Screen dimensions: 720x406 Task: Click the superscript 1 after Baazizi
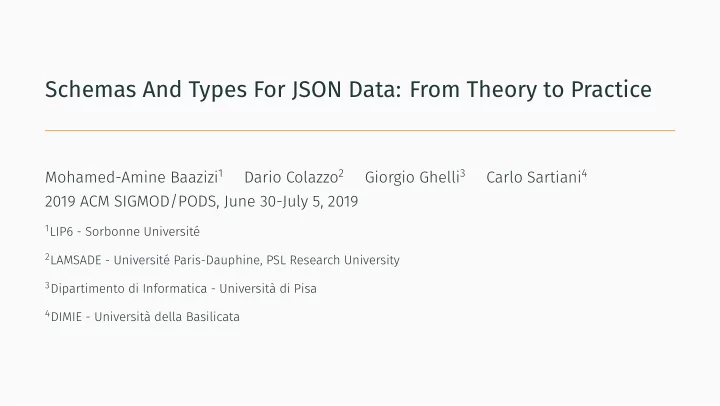221,174
